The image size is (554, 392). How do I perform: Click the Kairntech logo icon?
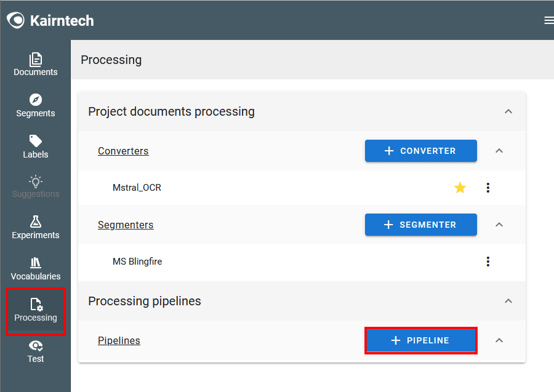coord(16,20)
